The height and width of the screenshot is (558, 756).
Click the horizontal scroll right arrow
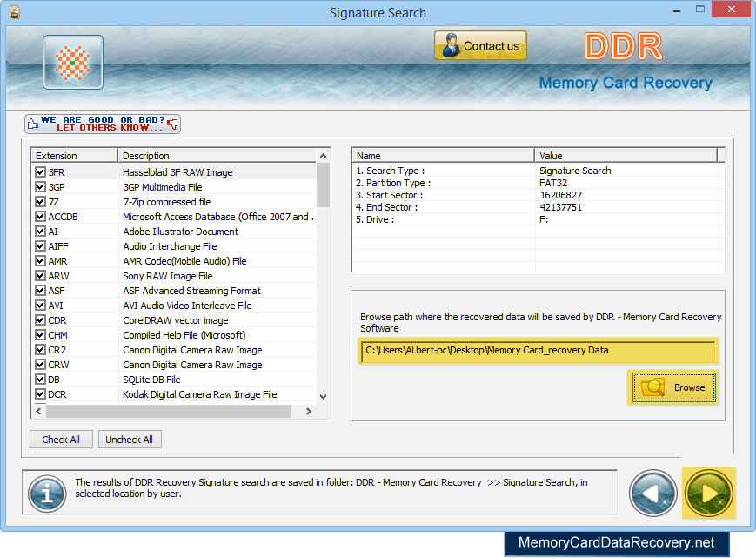coord(309,412)
